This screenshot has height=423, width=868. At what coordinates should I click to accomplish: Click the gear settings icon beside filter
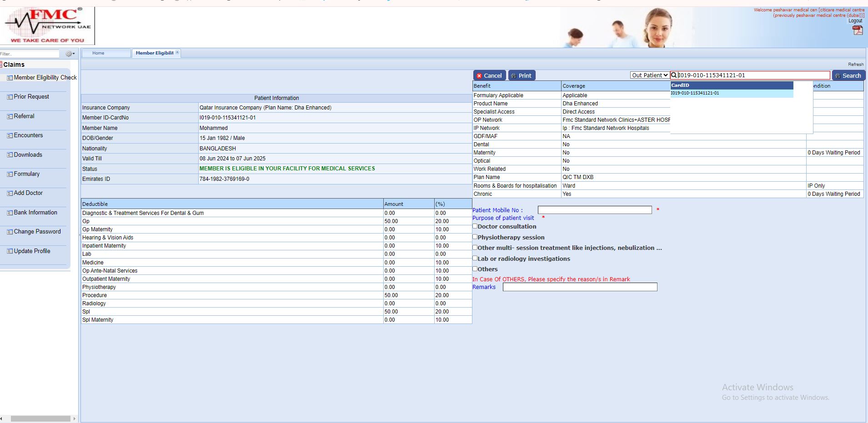pyautogui.click(x=69, y=54)
